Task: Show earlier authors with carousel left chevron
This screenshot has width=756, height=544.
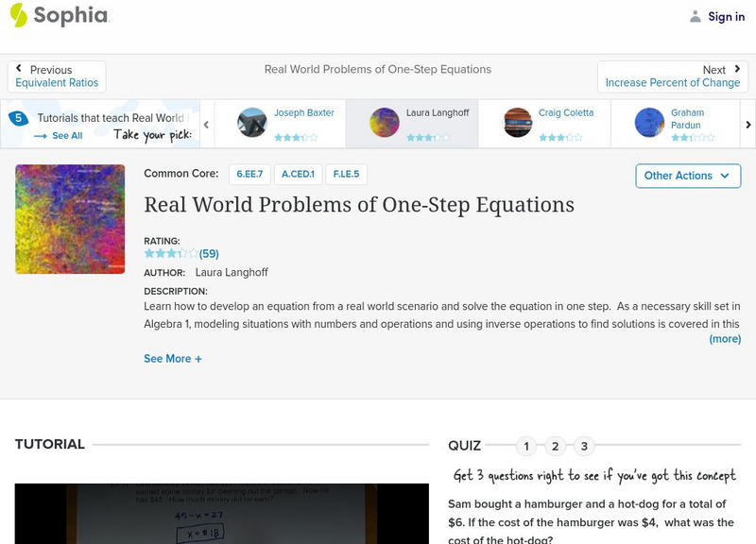Action: (206, 125)
